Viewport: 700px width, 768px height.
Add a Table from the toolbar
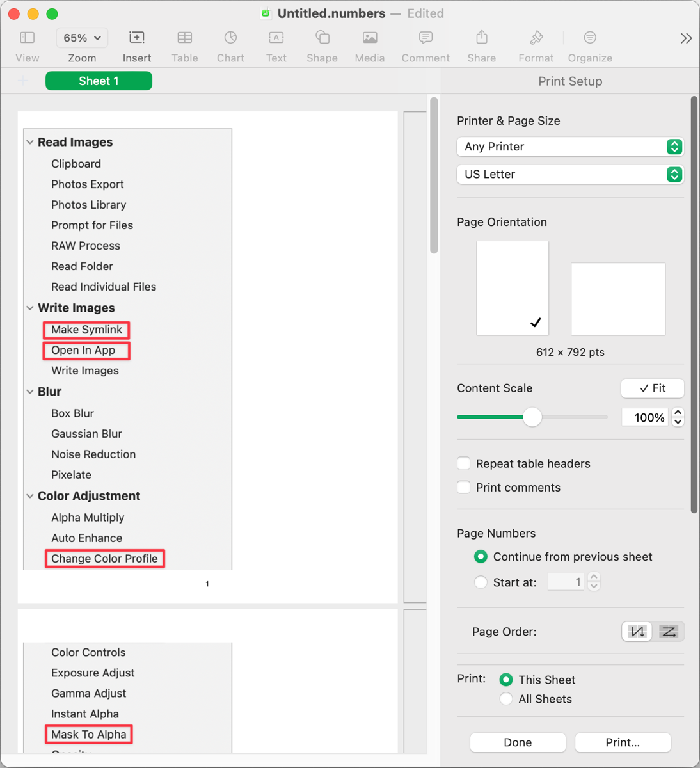tap(184, 38)
